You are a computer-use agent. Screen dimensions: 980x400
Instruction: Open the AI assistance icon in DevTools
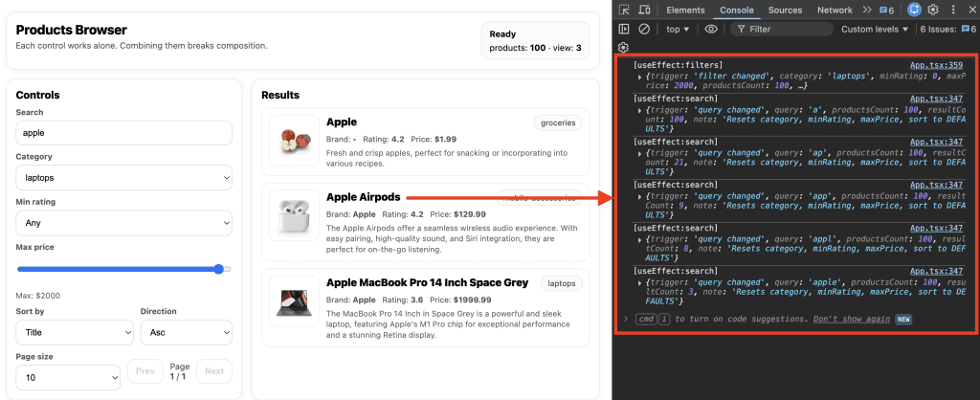coord(914,10)
